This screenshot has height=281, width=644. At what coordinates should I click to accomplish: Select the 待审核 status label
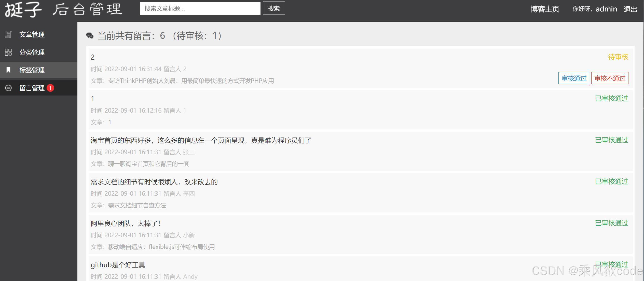tap(617, 57)
